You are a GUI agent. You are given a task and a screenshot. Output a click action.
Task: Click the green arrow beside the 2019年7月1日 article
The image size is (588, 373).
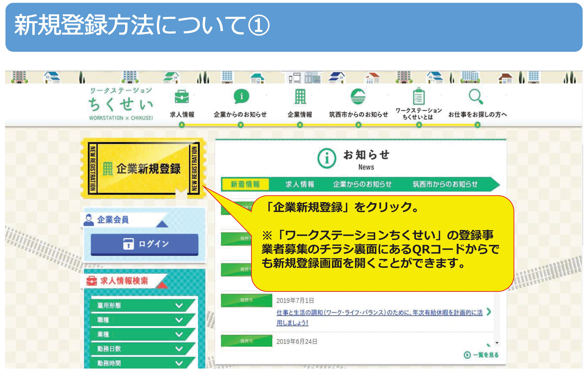[489, 312]
